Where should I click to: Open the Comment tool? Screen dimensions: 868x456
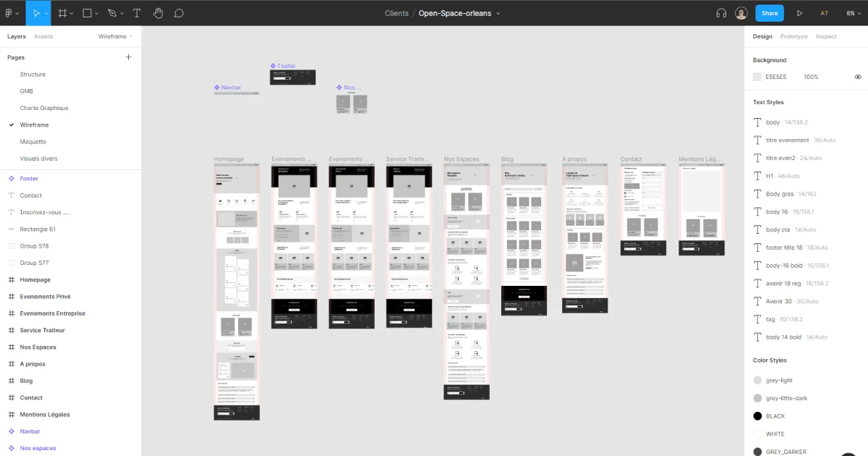tap(179, 12)
